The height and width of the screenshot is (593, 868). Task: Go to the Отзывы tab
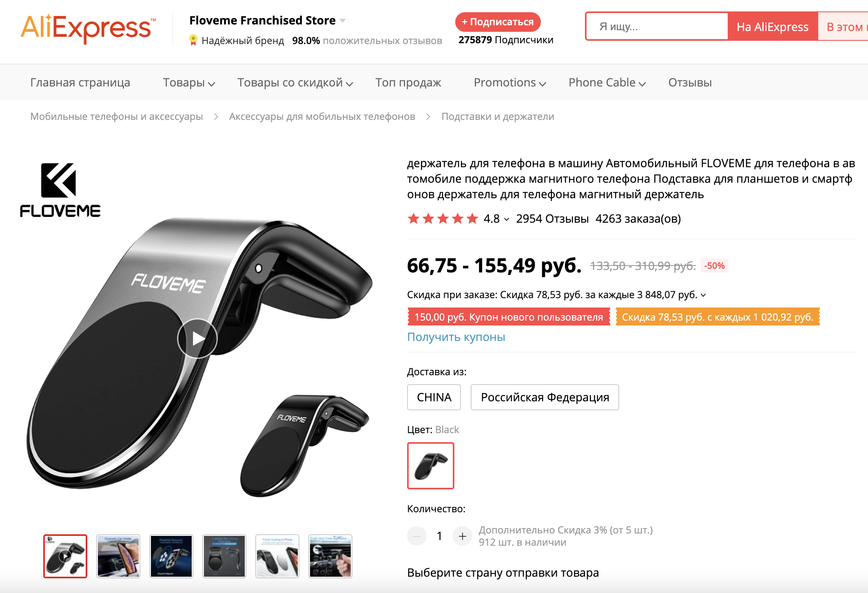pos(690,83)
